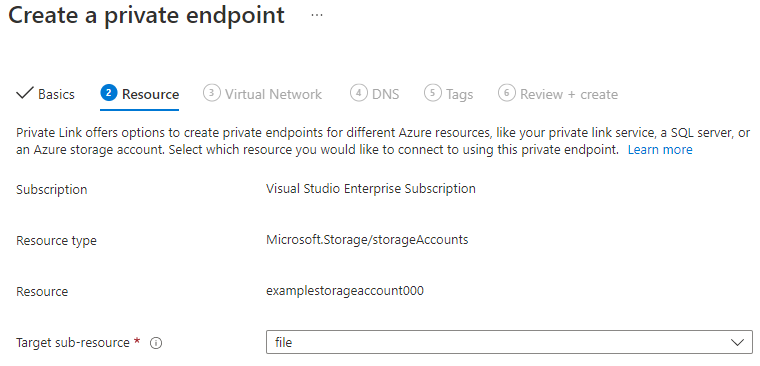Click the Basics checkmark icon

[x=24, y=93]
